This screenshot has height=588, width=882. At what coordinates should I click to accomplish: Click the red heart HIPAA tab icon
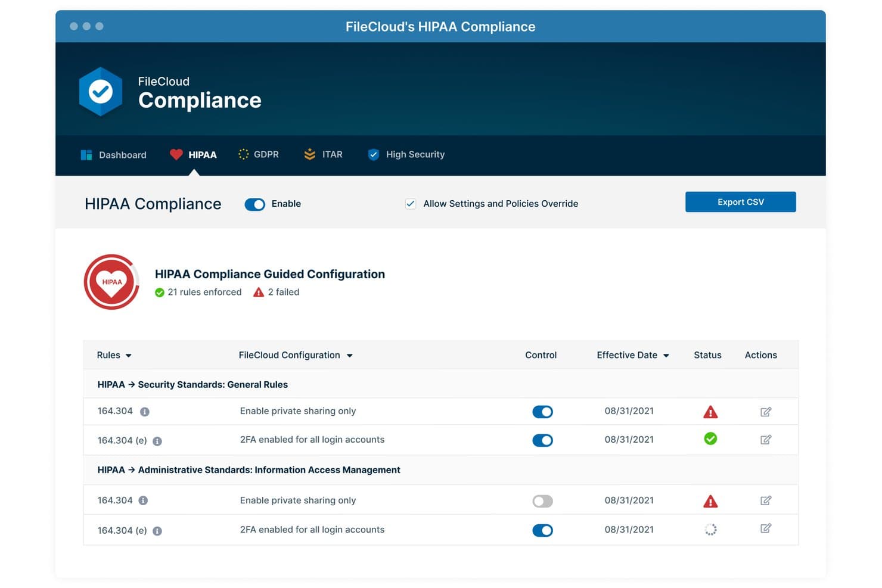176,154
